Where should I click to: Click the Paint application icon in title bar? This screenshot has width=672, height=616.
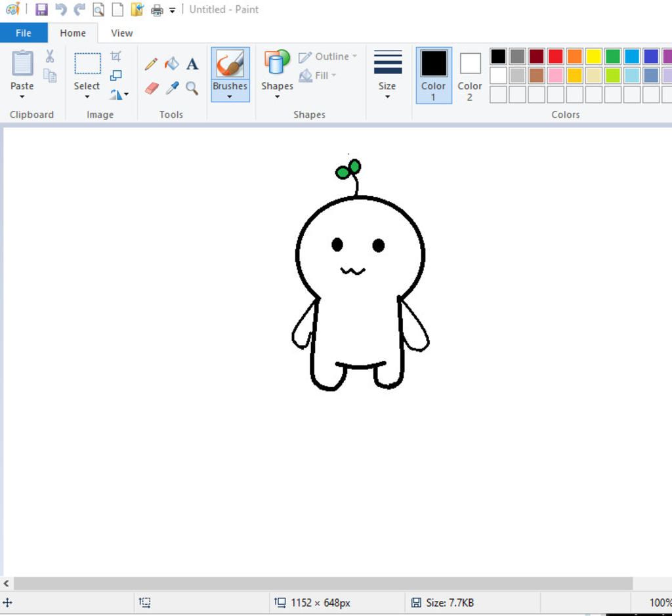(x=13, y=9)
